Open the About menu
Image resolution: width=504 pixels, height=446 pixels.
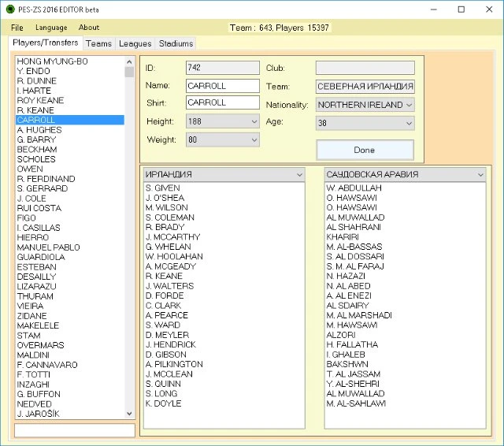tap(89, 28)
